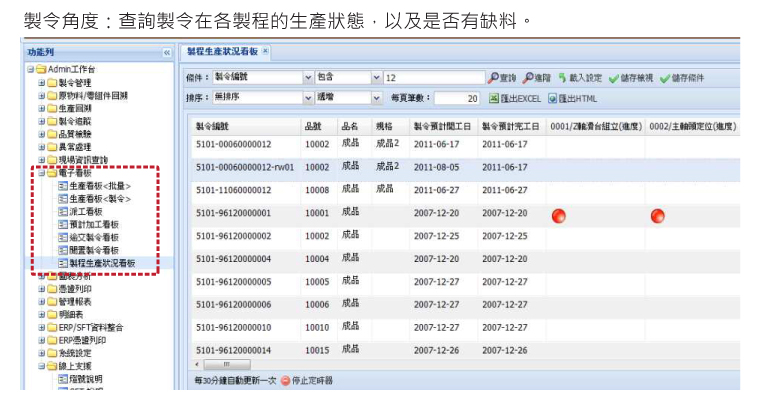Click the 進階 advanced search icon
760x410 pixels.
[528, 77]
